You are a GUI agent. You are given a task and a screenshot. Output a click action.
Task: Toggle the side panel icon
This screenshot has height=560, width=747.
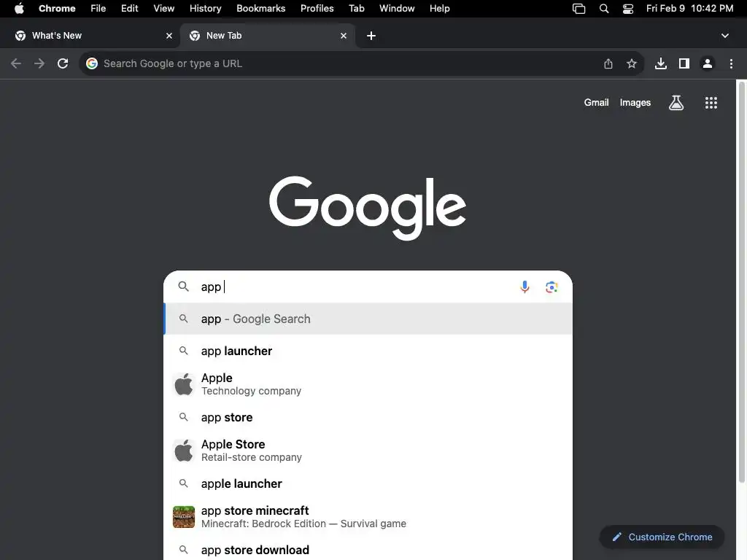click(684, 63)
